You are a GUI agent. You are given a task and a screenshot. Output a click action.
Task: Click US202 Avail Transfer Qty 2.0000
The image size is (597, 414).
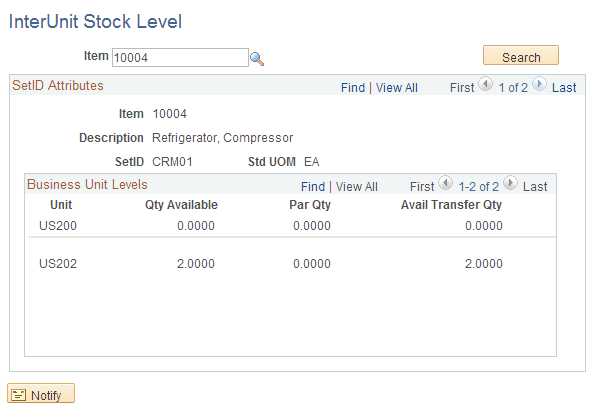coord(484,264)
